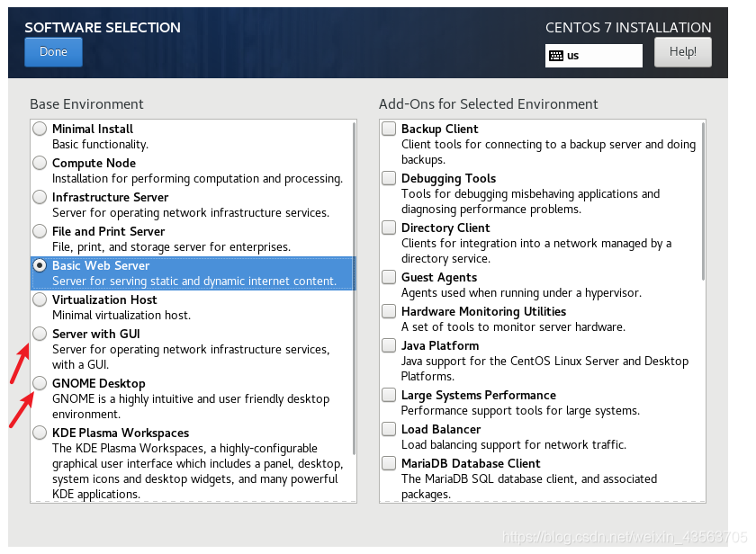The image size is (756, 554).
Task: Open the us keyboard layout selector
Action: click(x=593, y=56)
